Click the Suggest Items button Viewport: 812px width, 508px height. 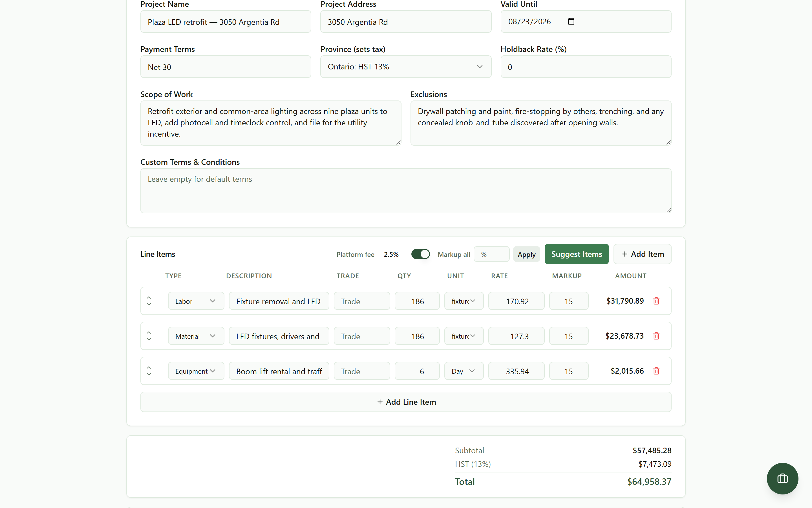click(577, 254)
